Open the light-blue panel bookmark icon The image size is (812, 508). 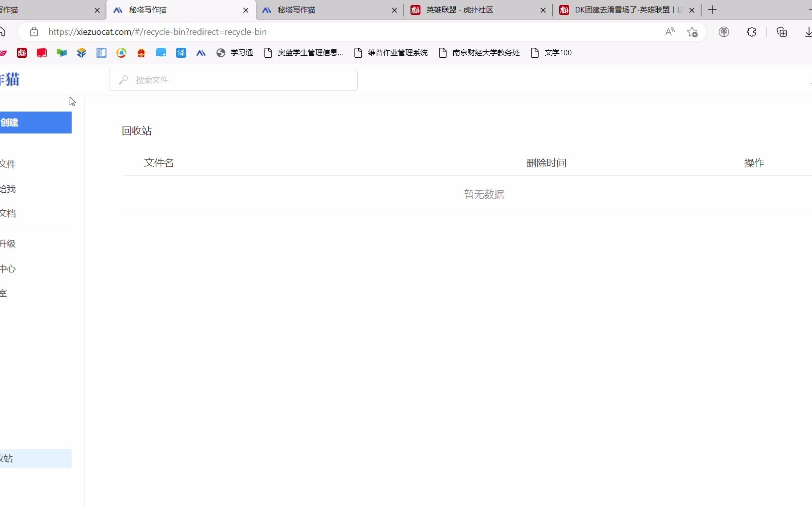101,53
